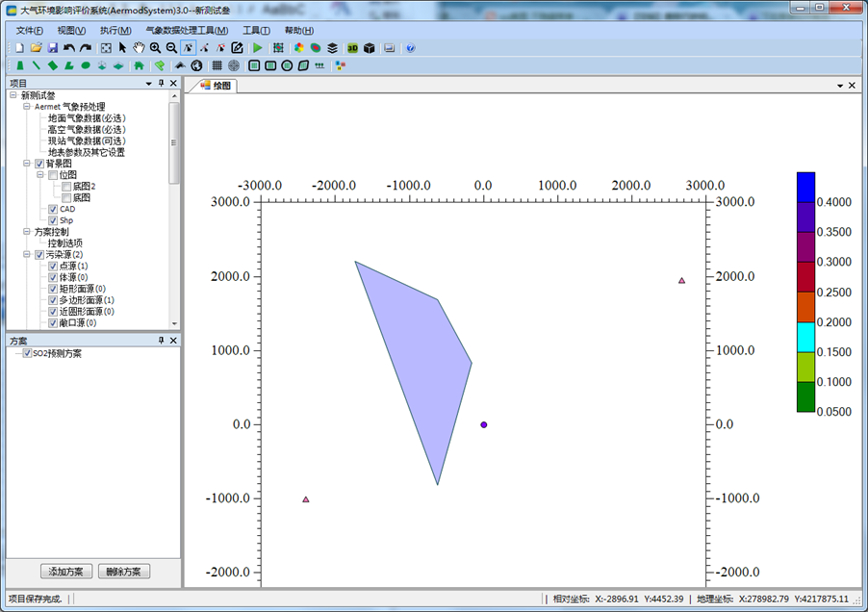This screenshot has height=612, width=868.
Task: Click the 删除方案 button
Action: pos(123,572)
